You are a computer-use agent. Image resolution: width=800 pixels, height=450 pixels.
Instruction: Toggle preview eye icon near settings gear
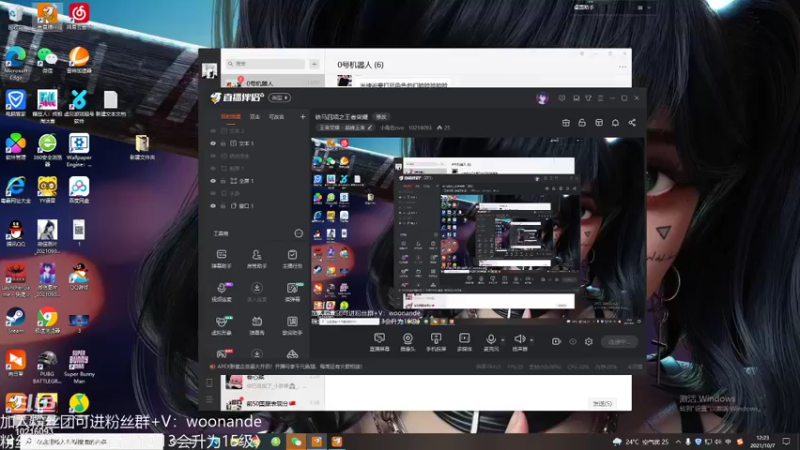[x=572, y=341]
